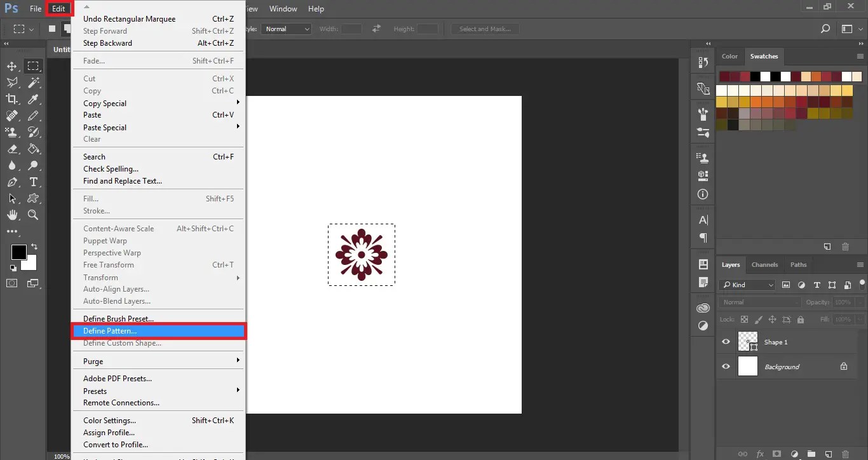868x460 pixels.
Task: Open the layer filter Kind dropdown
Action: coord(747,285)
